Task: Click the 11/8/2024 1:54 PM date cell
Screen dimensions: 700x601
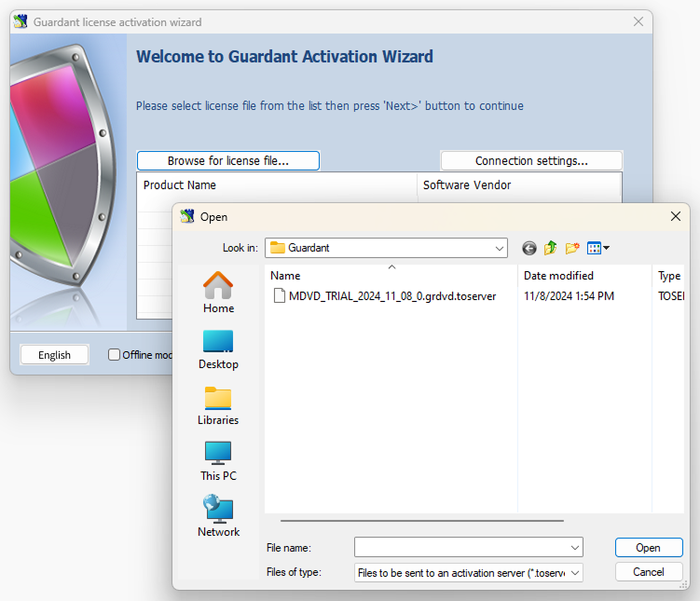Action: [x=569, y=295]
